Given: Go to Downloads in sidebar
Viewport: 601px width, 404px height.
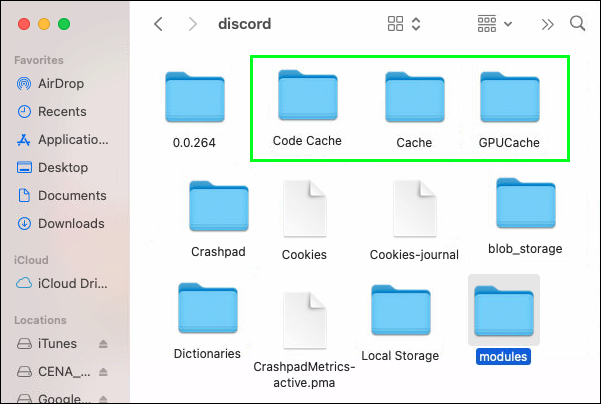Looking at the screenshot, I should (71, 224).
